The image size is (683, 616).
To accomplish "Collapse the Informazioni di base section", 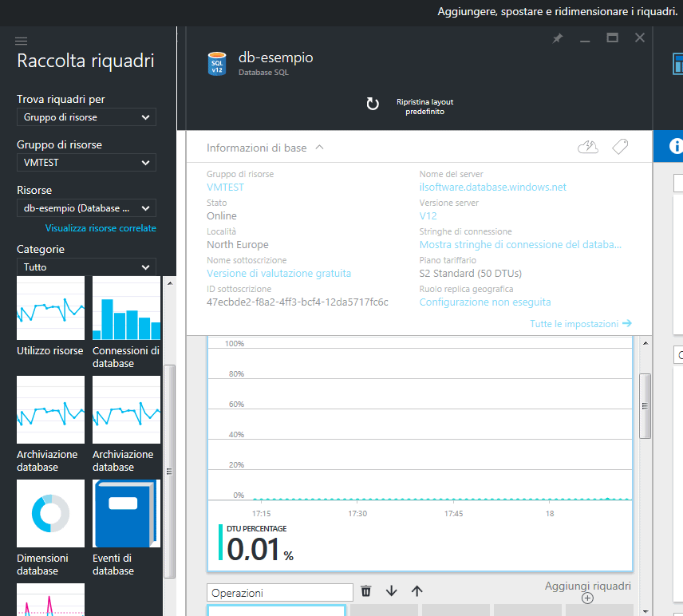I will 319,148.
